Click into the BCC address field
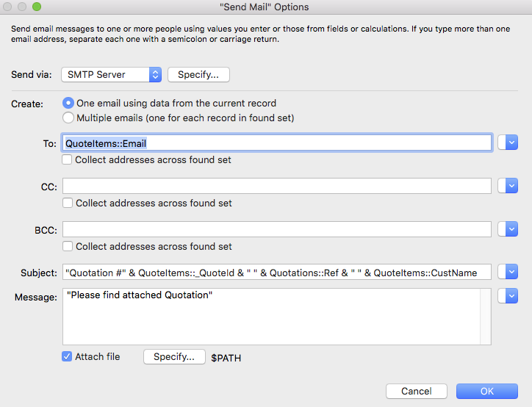The height and width of the screenshot is (407, 532). click(x=277, y=229)
